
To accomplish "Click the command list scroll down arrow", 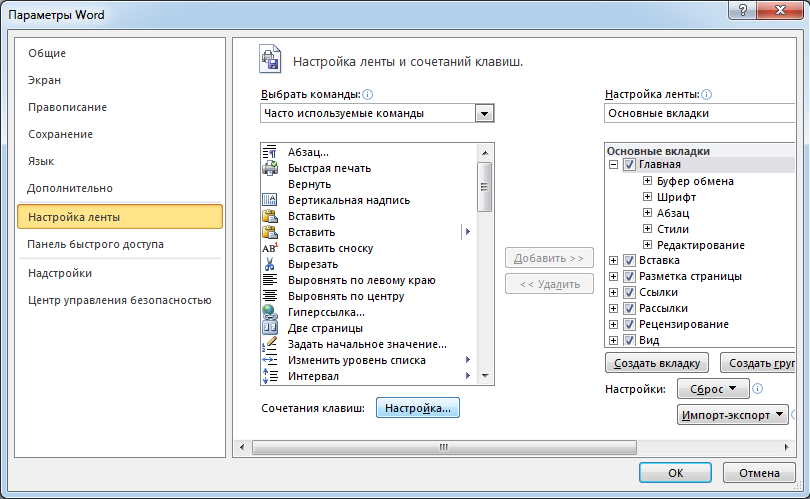I will point(485,376).
